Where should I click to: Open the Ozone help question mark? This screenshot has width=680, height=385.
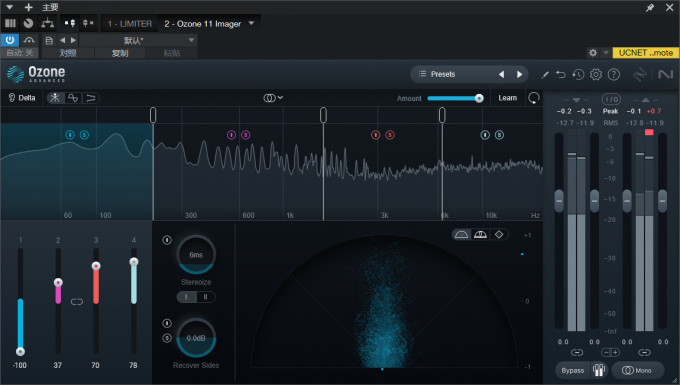614,75
